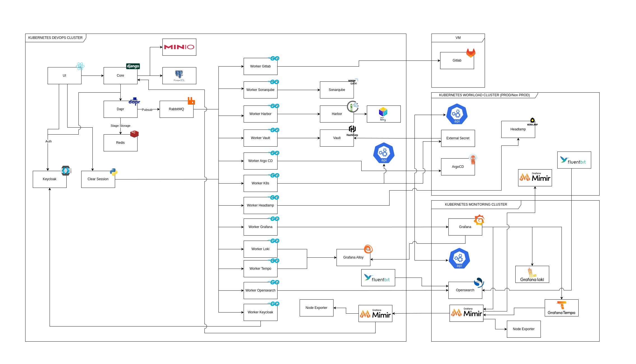This screenshot has height=364, width=636.
Task: Click the HashiCorp Vault logo
Action: (x=352, y=131)
